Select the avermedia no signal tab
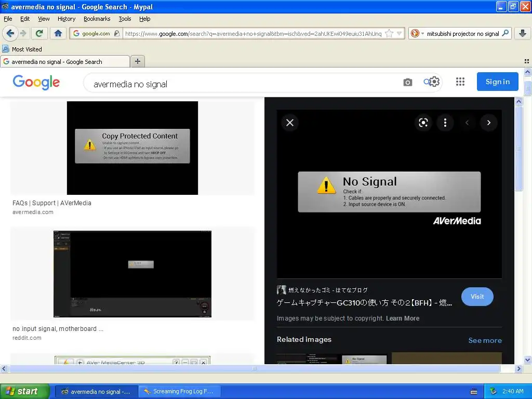This screenshot has height=399, width=532. point(65,61)
